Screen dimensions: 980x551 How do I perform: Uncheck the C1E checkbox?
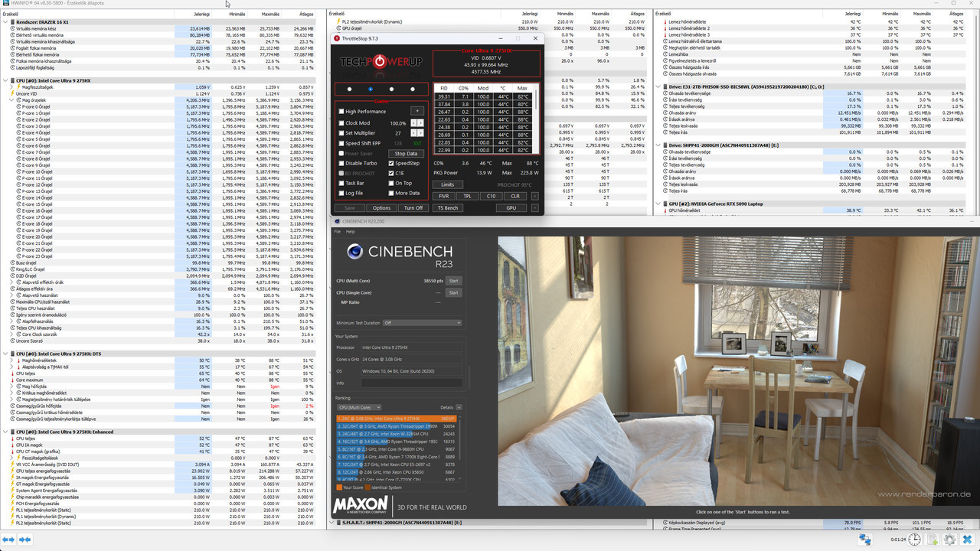(x=391, y=173)
